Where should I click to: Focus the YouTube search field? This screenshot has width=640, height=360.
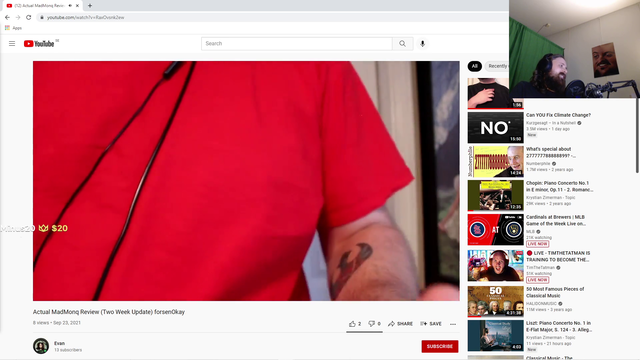pyautogui.click(x=297, y=44)
